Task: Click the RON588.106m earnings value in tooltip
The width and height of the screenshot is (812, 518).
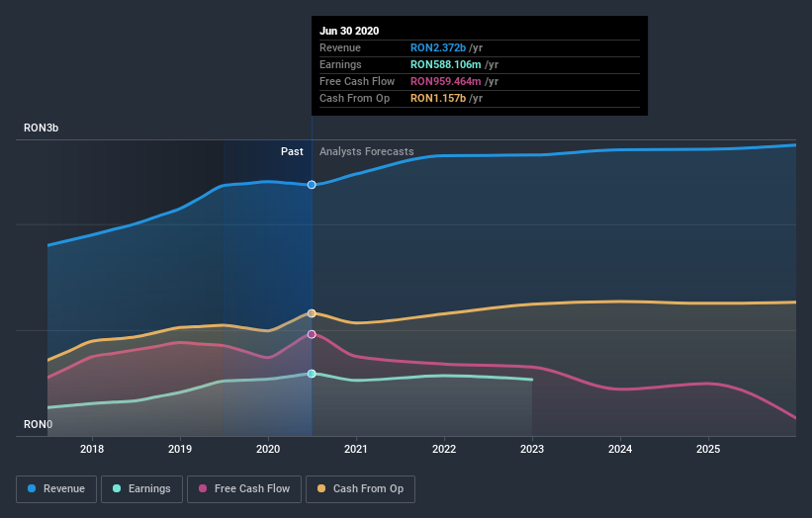Action: click(446, 64)
